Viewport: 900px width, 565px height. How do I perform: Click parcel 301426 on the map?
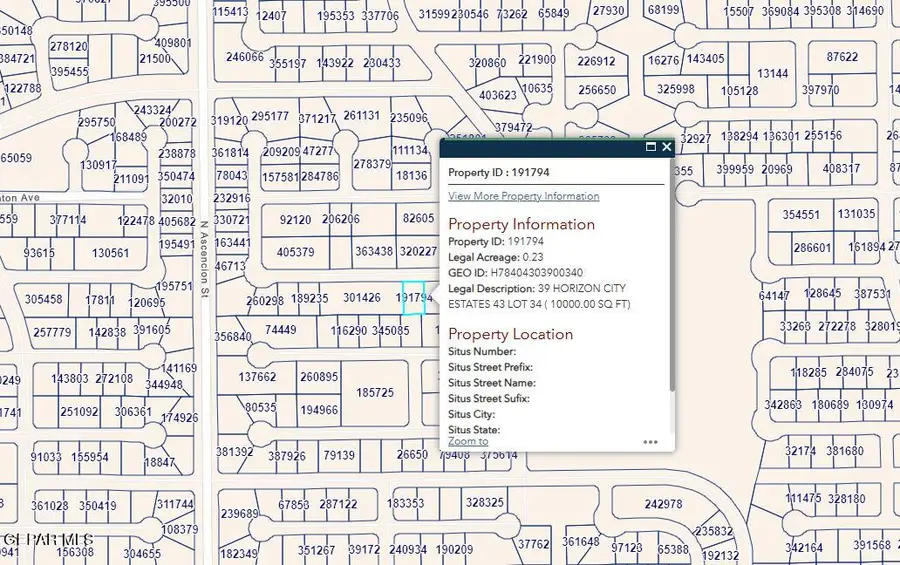pos(361,298)
